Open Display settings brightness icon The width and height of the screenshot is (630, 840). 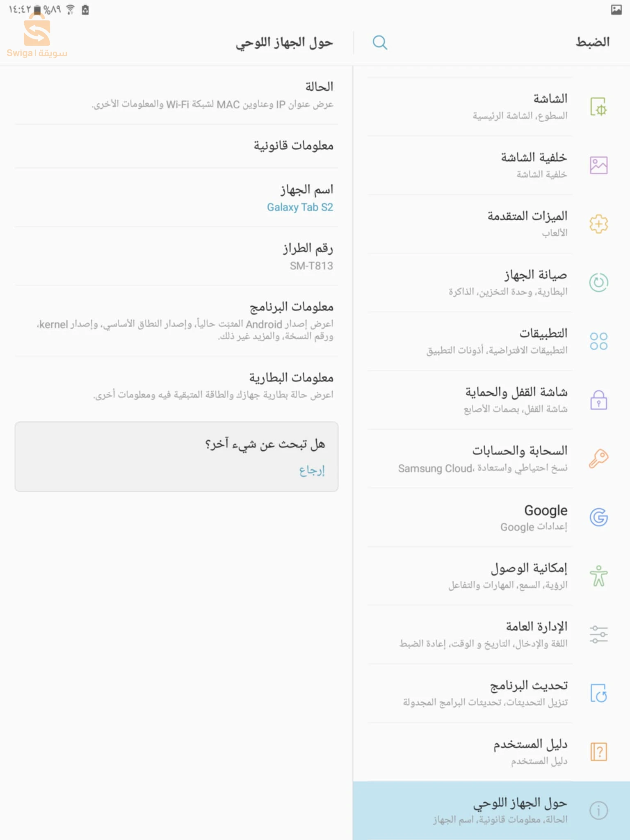pos(598,107)
